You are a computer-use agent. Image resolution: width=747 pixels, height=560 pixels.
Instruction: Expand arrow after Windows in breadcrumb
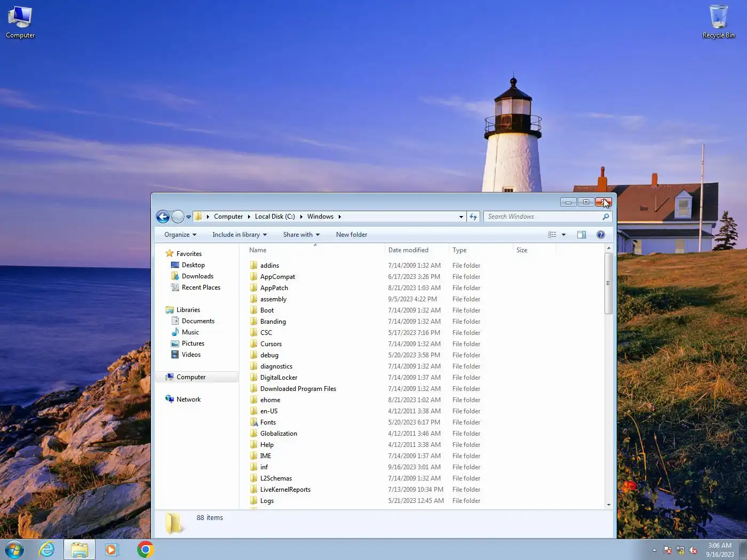[339, 217]
